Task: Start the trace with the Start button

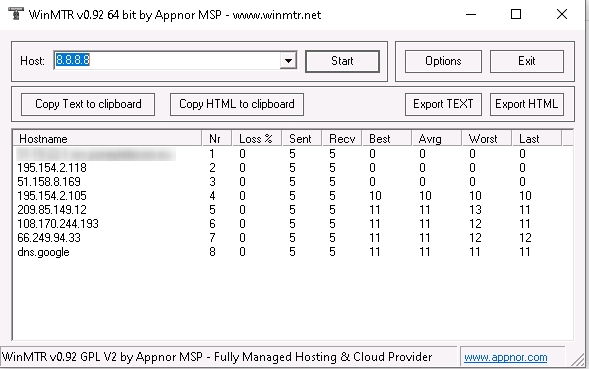Action: pos(342,61)
